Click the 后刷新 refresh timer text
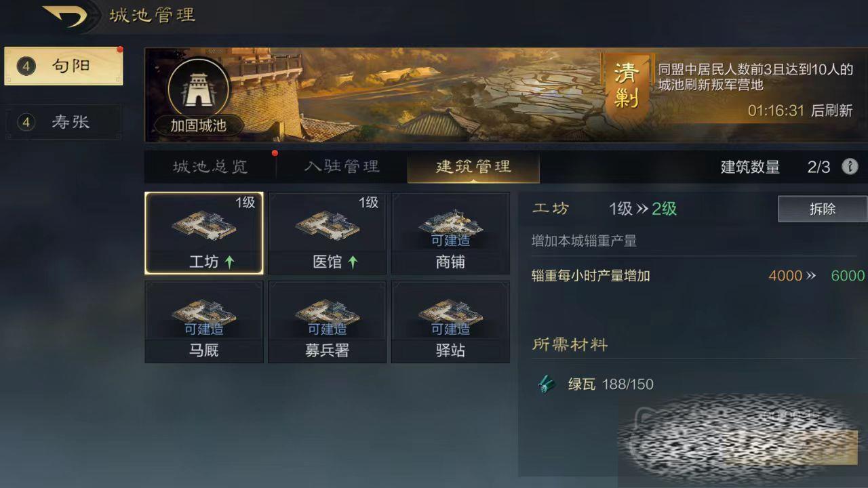 tap(832, 110)
